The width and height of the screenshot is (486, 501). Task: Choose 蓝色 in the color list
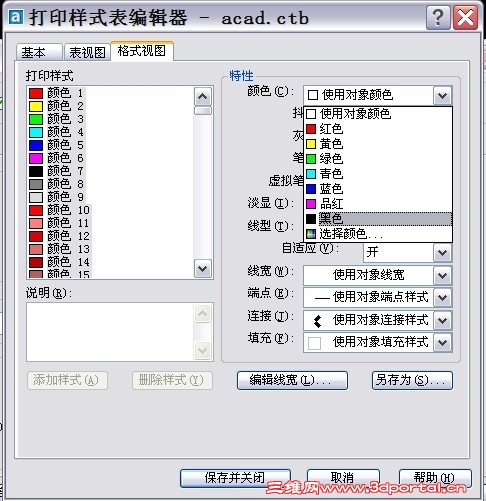378,189
